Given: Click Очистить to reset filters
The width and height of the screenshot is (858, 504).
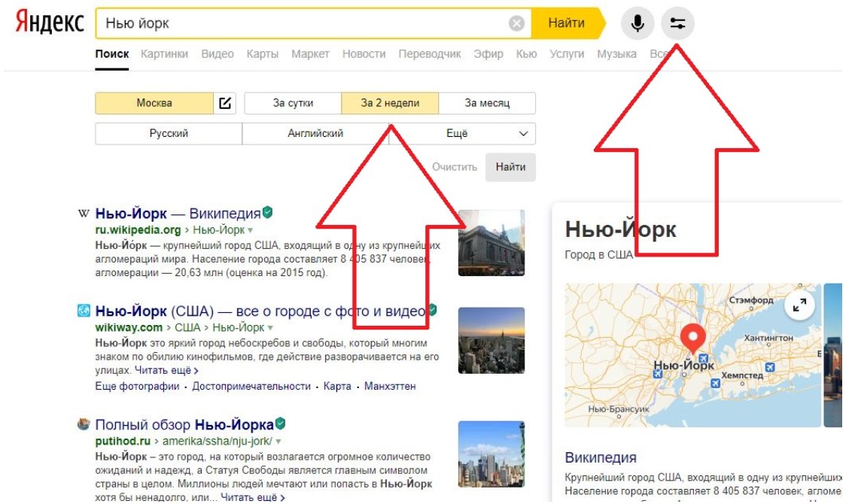Looking at the screenshot, I should pyautogui.click(x=455, y=167).
